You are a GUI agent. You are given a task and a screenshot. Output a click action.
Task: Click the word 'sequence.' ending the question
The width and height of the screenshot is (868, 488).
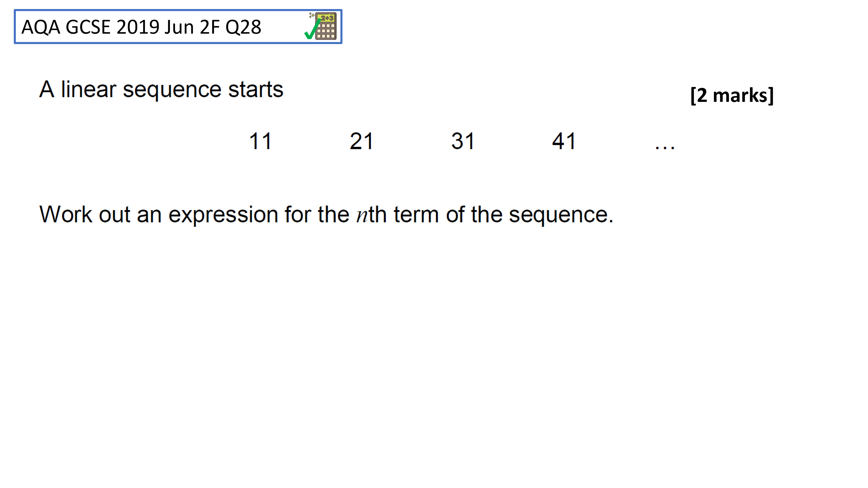pyautogui.click(x=561, y=215)
